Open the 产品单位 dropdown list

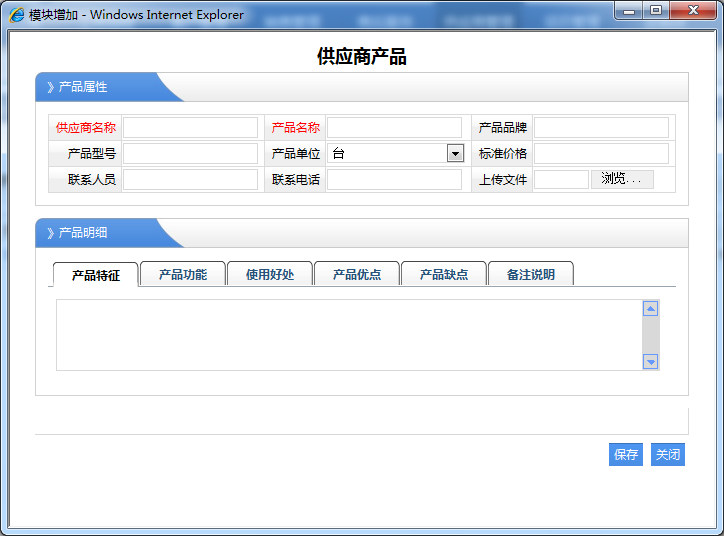point(455,153)
